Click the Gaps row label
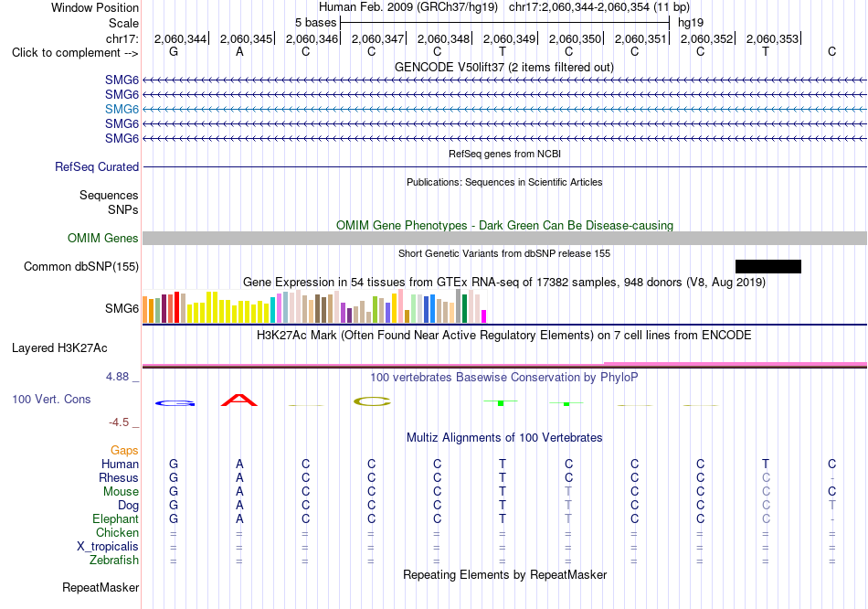This screenshot has width=868, height=609. point(124,451)
